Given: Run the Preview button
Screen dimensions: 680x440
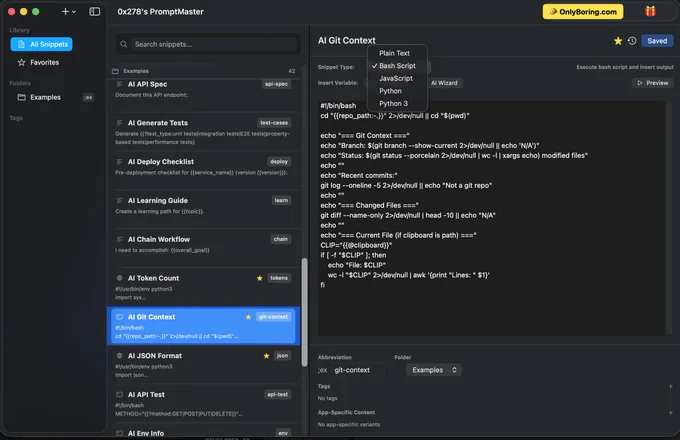Looking at the screenshot, I should (653, 83).
